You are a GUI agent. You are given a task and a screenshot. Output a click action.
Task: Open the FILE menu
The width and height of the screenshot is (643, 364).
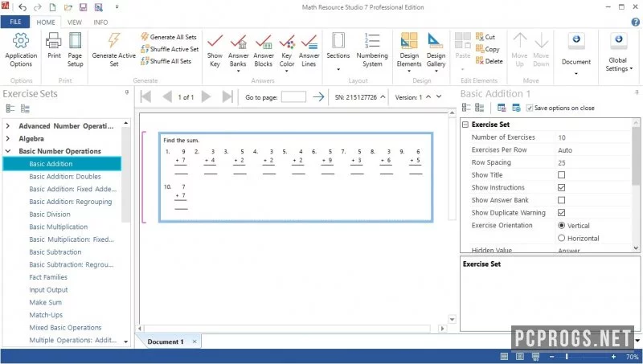15,22
